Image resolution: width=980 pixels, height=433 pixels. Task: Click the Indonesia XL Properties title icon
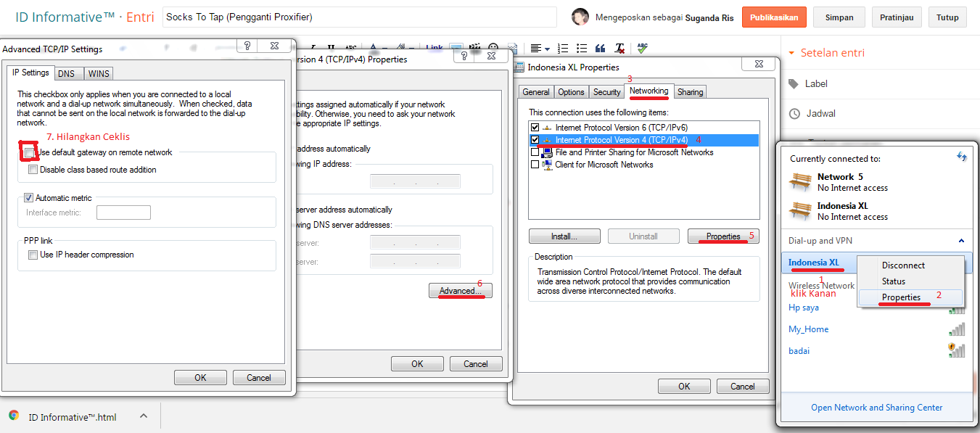[519, 67]
